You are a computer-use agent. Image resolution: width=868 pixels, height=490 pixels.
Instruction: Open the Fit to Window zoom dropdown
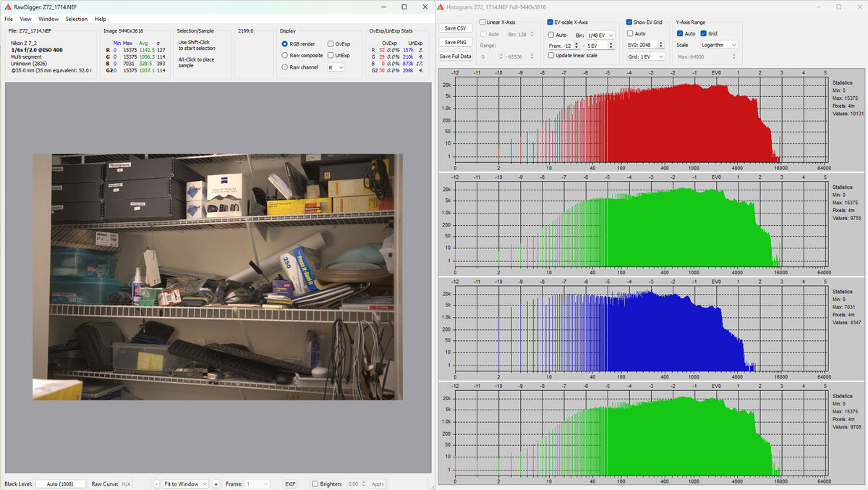point(185,483)
